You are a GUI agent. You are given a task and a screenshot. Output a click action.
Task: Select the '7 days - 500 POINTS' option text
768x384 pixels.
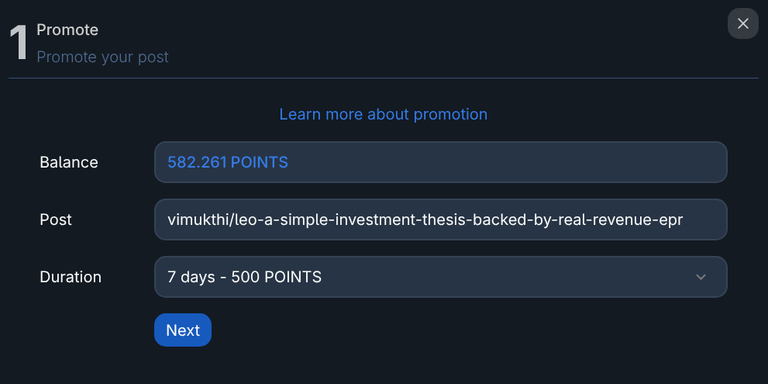pos(244,277)
